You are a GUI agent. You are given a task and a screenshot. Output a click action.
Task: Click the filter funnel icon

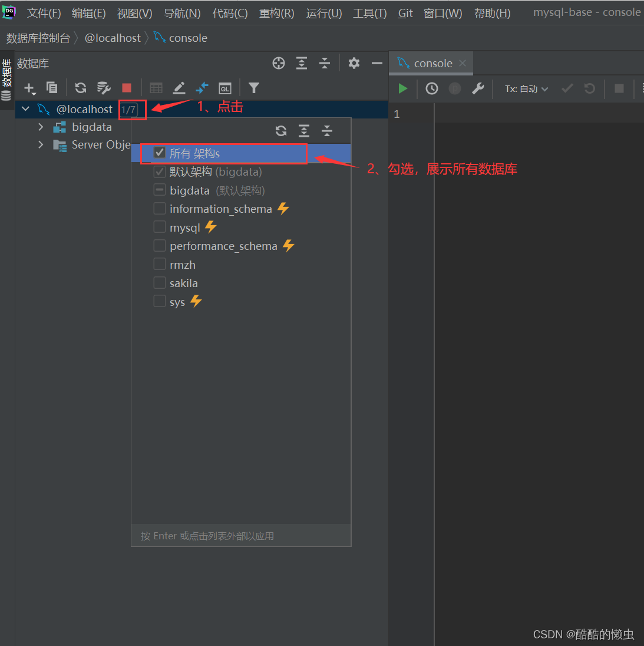pyautogui.click(x=254, y=88)
